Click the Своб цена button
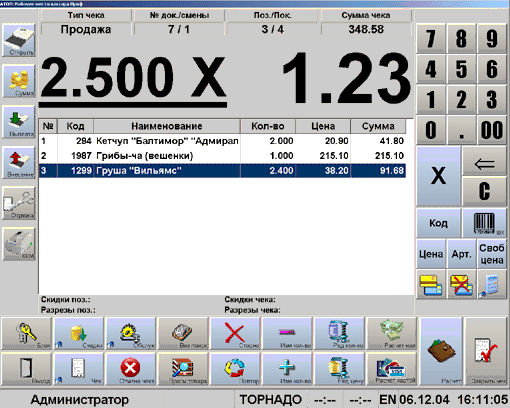This screenshot has width=510, height=408. click(x=492, y=254)
